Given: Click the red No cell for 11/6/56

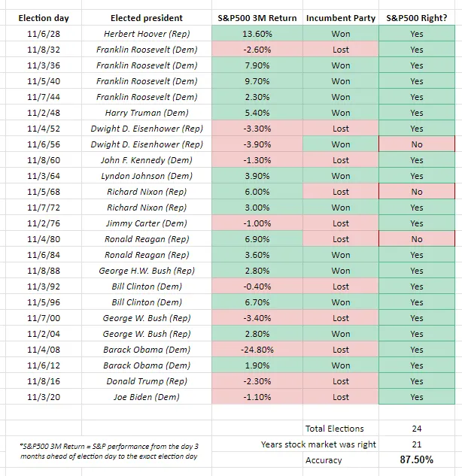Looking at the screenshot, I should pos(416,144).
